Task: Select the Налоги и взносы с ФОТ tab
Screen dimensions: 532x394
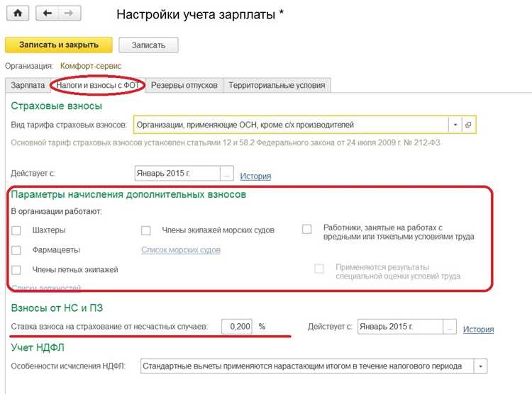Action: (98, 85)
